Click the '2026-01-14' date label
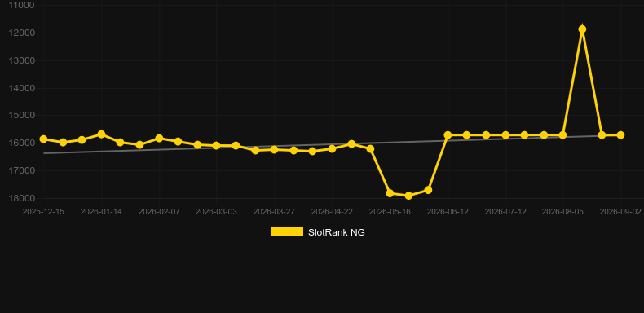Image resolution: width=644 pixels, height=313 pixels. 101,212
